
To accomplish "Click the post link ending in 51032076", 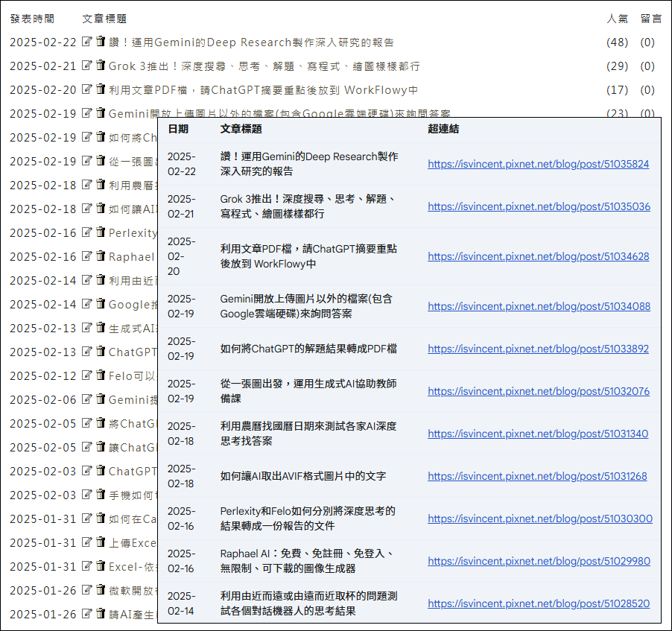I will point(539,391).
